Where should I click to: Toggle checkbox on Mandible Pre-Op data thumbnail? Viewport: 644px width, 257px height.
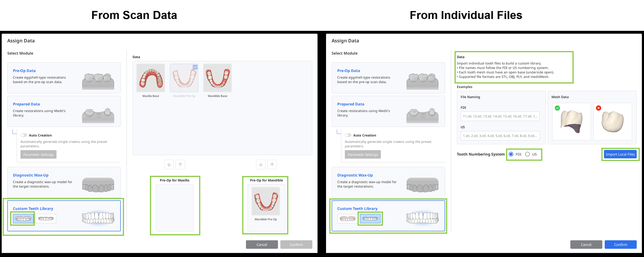(195, 67)
